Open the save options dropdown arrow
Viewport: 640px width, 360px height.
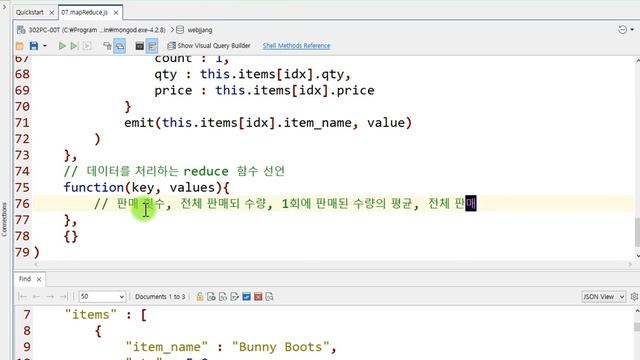[x=44, y=46]
